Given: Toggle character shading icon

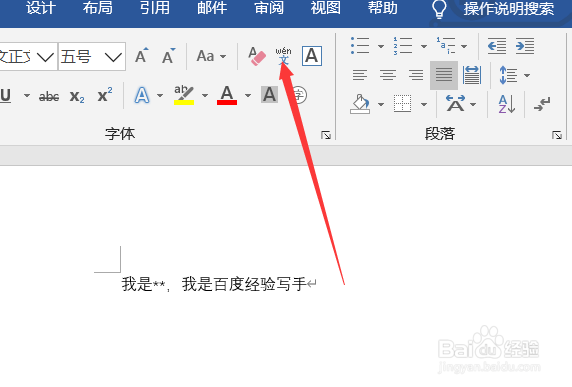Looking at the screenshot, I should point(270,95).
